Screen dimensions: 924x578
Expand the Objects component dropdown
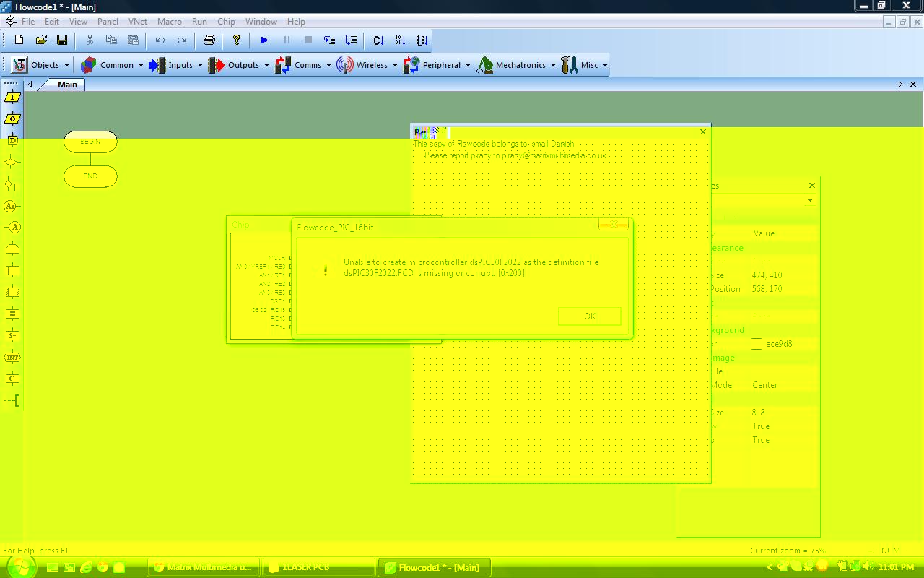[66, 65]
